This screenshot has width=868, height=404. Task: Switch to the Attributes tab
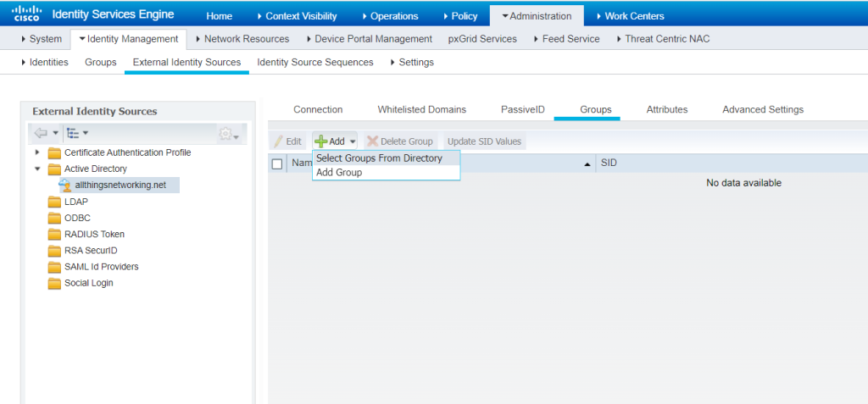click(x=667, y=109)
